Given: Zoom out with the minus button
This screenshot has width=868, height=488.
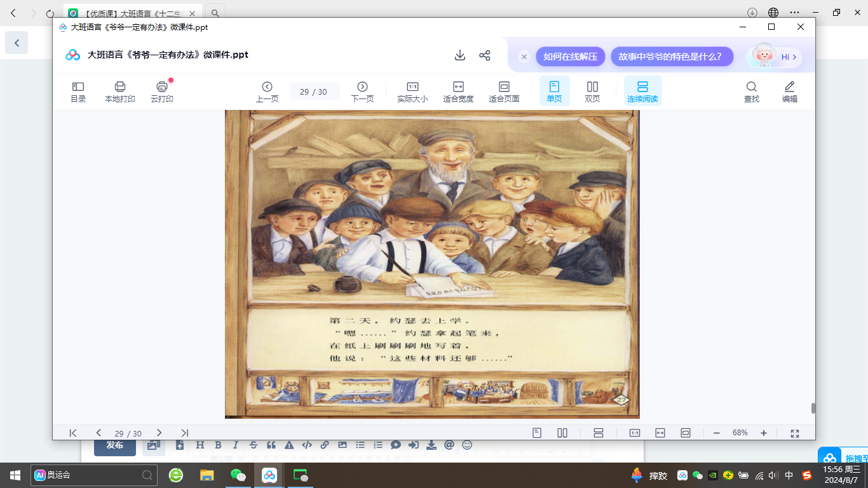Looking at the screenshot, I should tap(717, 433).
